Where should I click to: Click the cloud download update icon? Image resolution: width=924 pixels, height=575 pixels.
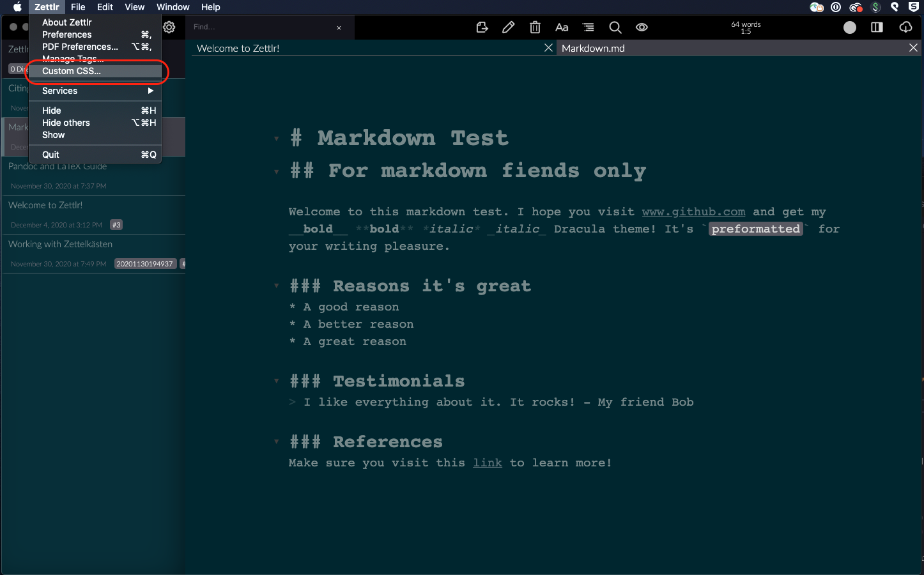(x=906, y=27)
